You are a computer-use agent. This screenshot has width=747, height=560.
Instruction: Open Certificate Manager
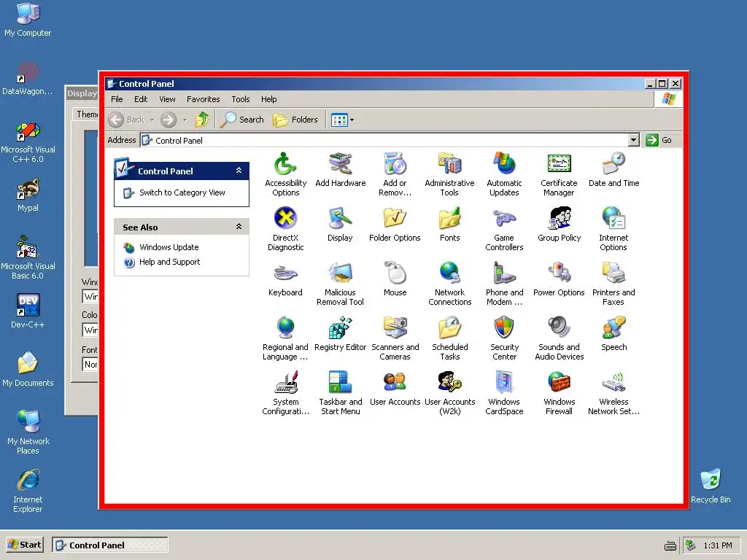[x=559, y=174]
